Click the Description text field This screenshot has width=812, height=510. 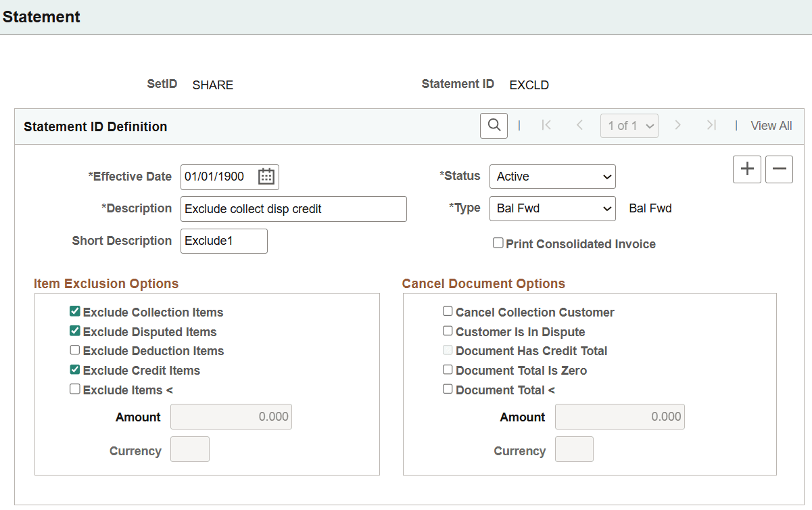[x=293, y=209]
